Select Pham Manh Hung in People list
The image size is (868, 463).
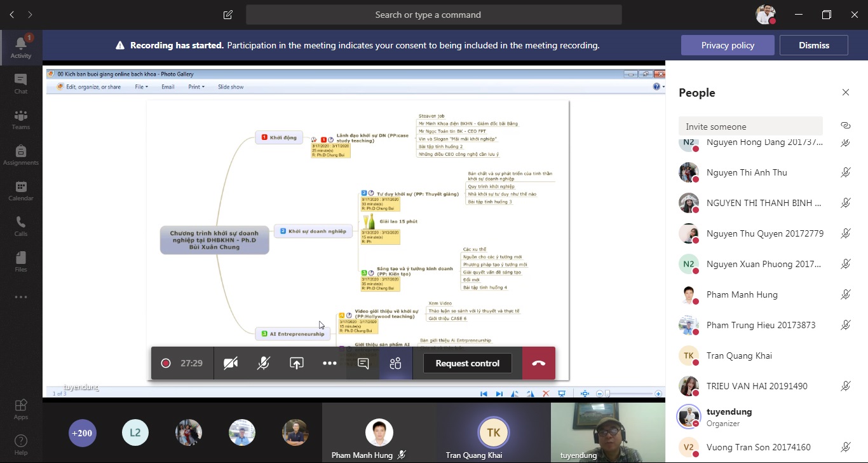742,294
